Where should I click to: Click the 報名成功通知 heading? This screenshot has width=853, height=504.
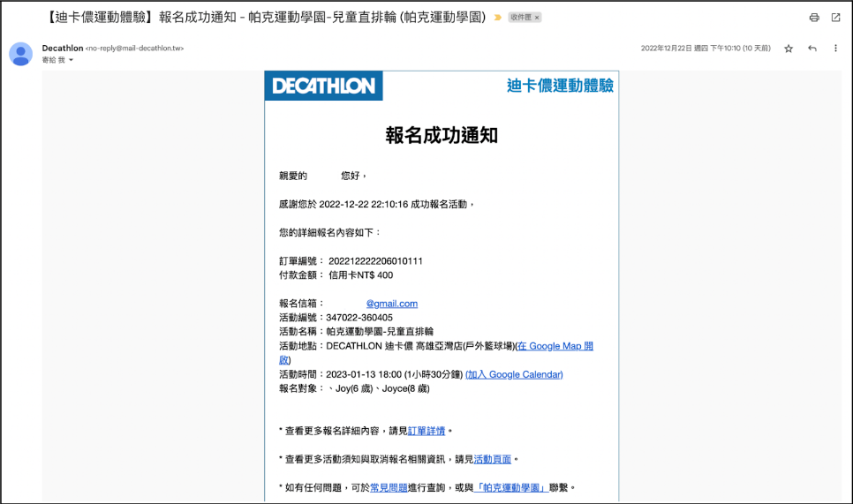tap(442, 135)
